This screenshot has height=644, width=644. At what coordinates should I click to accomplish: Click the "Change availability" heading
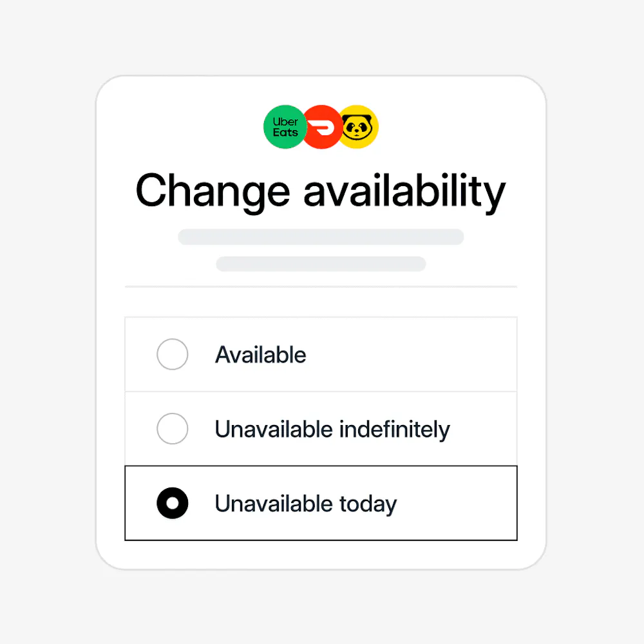pyautogui.click(x=321, y=191)
